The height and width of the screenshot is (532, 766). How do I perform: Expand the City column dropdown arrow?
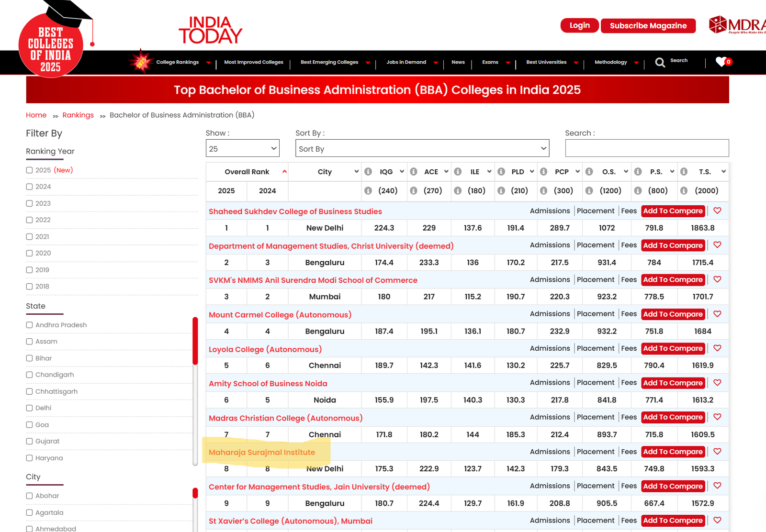(x=356, y=172)
